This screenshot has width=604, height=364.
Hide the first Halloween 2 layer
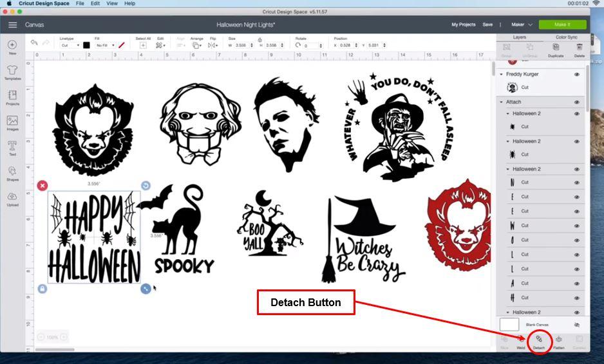tap(577, 114)
